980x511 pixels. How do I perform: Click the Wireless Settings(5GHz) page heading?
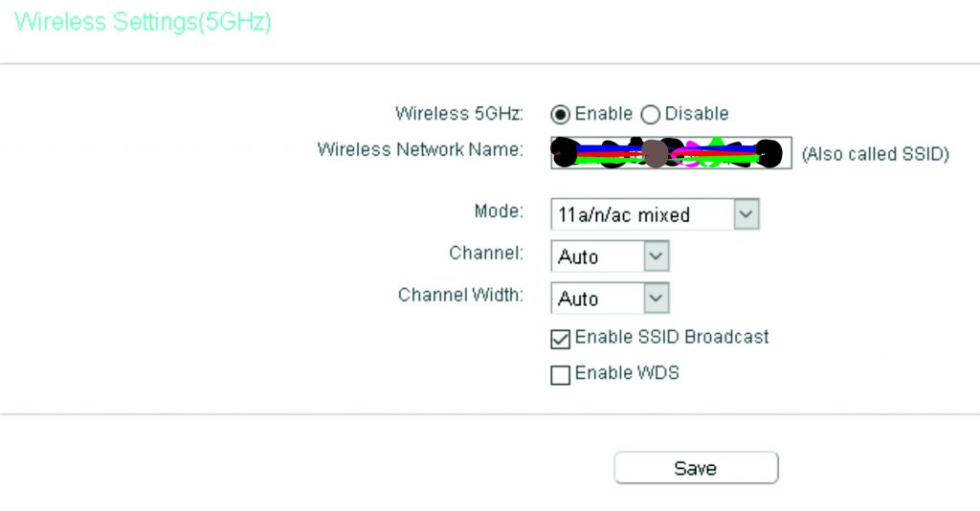[x=144, y=22]
